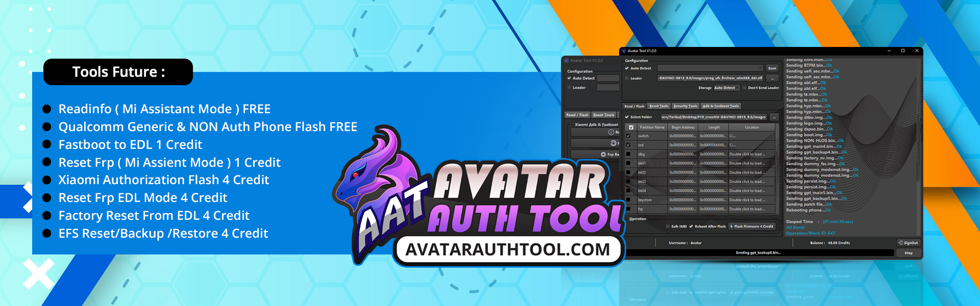Image resolution: width=980 pixels, height=306 pixels.
Task: Click the 'Balance : 46.00 Credits' status text
Action: (830, 243)
